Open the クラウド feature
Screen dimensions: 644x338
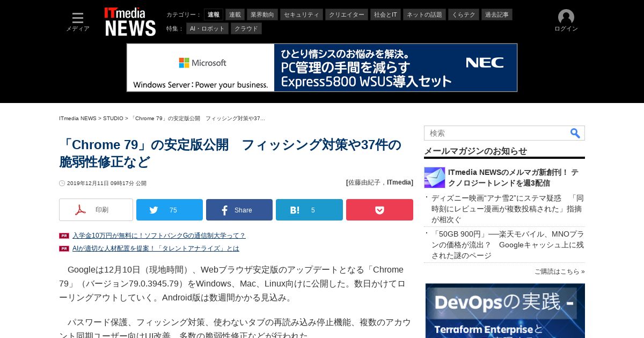click(246, 28)
